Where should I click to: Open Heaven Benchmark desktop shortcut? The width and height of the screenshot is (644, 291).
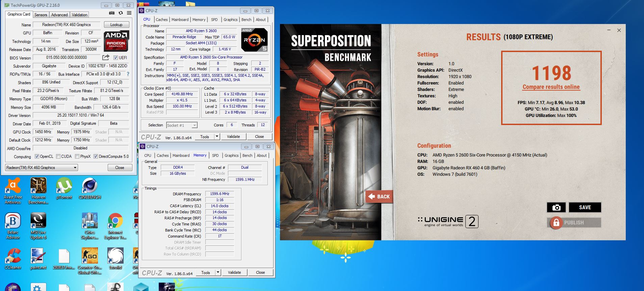click(38, 191)
